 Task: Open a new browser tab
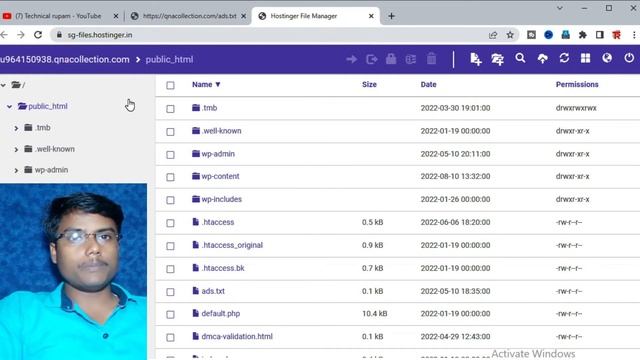391,16
